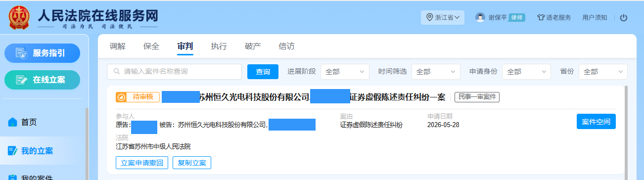Screen dimensions: 644x180
Task: Open the 进展阶段 全部 dropdown
Action: (345, 72)
